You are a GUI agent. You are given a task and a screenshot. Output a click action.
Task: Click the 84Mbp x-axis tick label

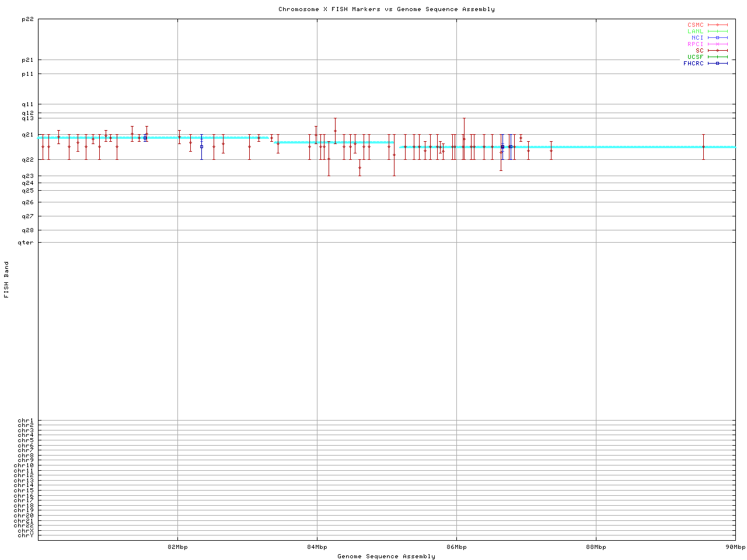point(317,547)
